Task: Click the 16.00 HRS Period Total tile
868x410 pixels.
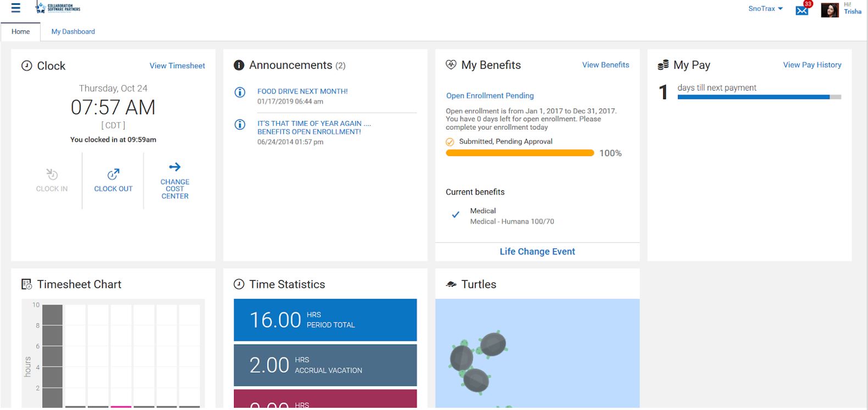Action: 325,320
